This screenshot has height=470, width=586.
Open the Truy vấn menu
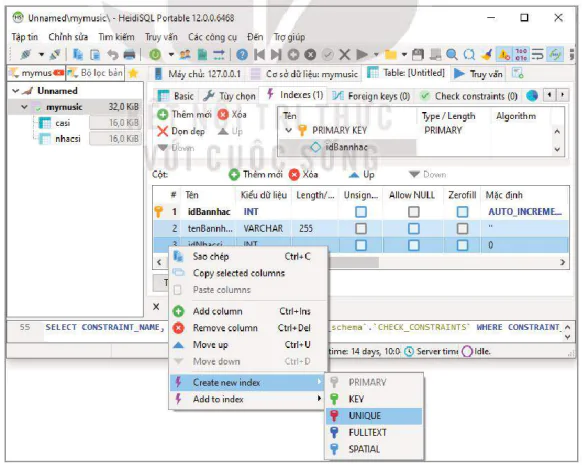click(161, 37)
